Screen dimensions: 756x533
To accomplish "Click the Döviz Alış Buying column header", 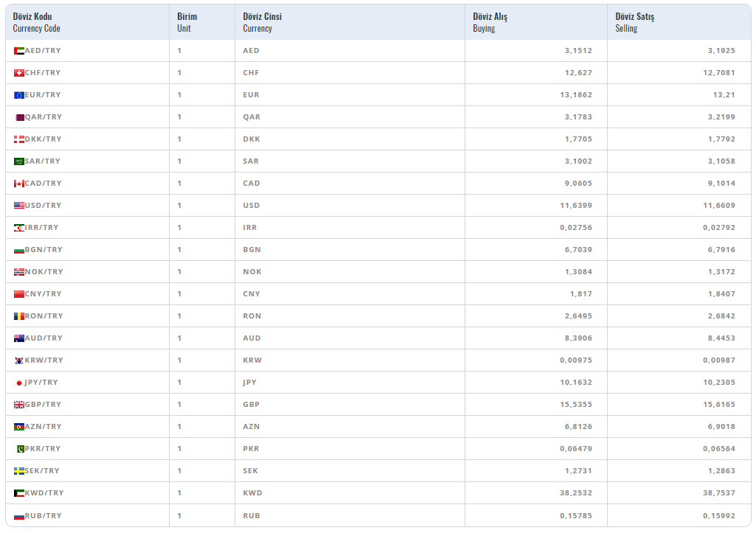I will click(x=490, y=22).
